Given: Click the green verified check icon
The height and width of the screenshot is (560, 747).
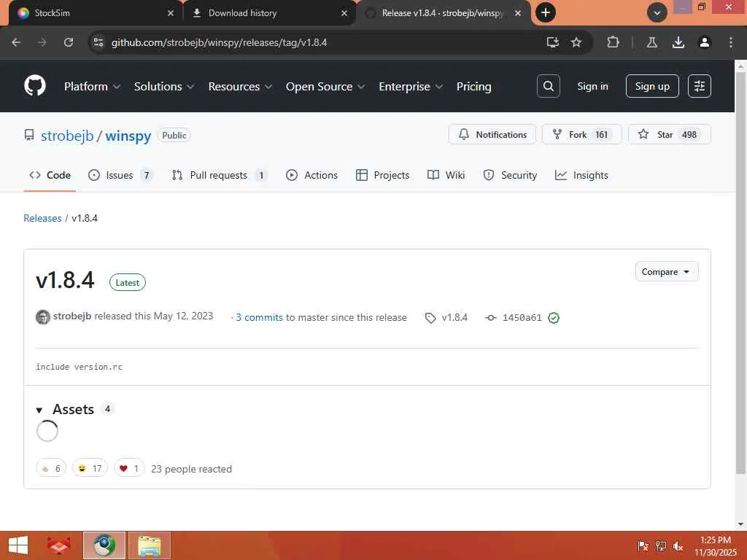Looking at the screenshot, I should (x=554, y=318).
